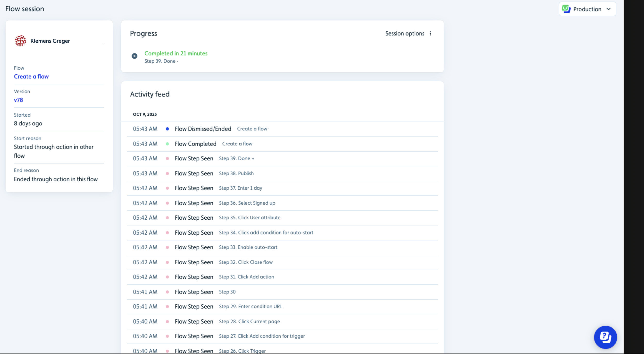Viewport: 644px width, 354px height.
Task: Click the Production environment logo icon
Action: click(566, 9)
